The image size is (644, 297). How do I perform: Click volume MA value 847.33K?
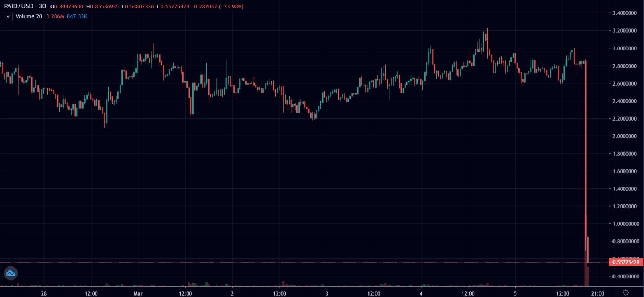coord(77,16)
